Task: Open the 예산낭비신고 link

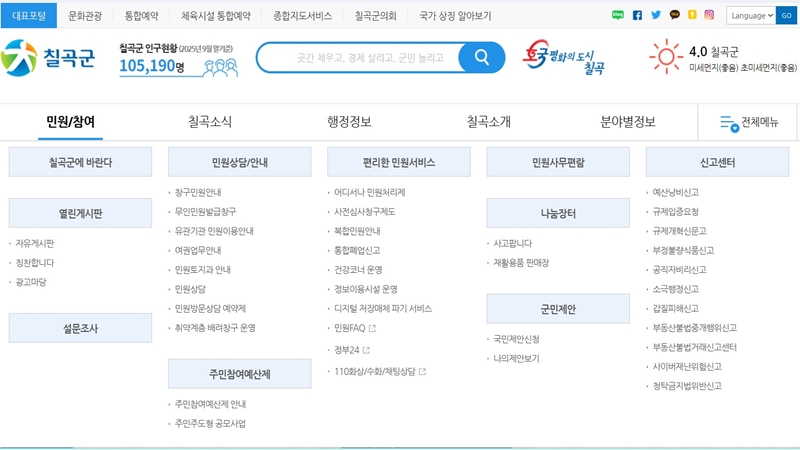Action: [676, 192]
